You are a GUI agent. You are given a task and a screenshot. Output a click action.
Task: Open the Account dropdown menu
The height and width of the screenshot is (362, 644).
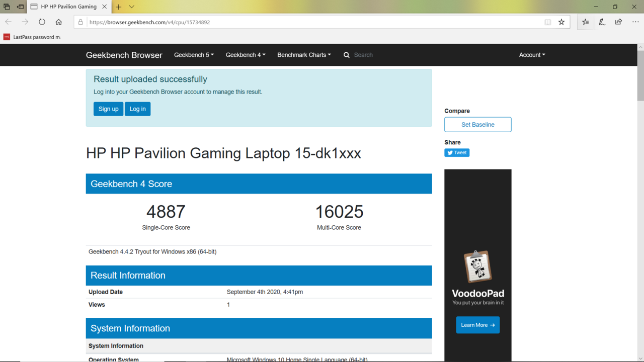[532, 55]
